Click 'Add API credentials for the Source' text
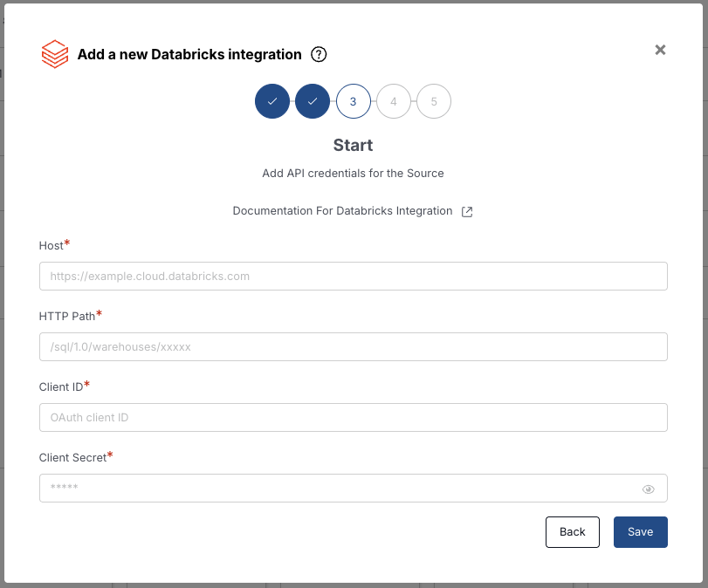708x588 pixels. [x=353, y=174]
